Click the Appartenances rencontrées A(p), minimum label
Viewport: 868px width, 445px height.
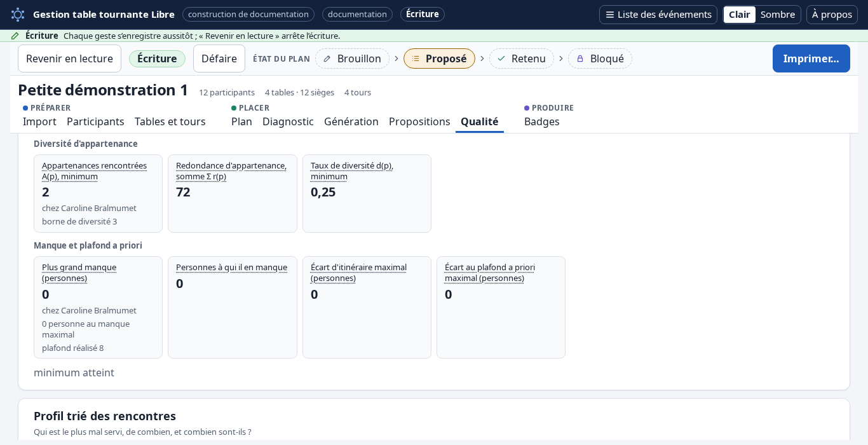click(x=94, y=171)
